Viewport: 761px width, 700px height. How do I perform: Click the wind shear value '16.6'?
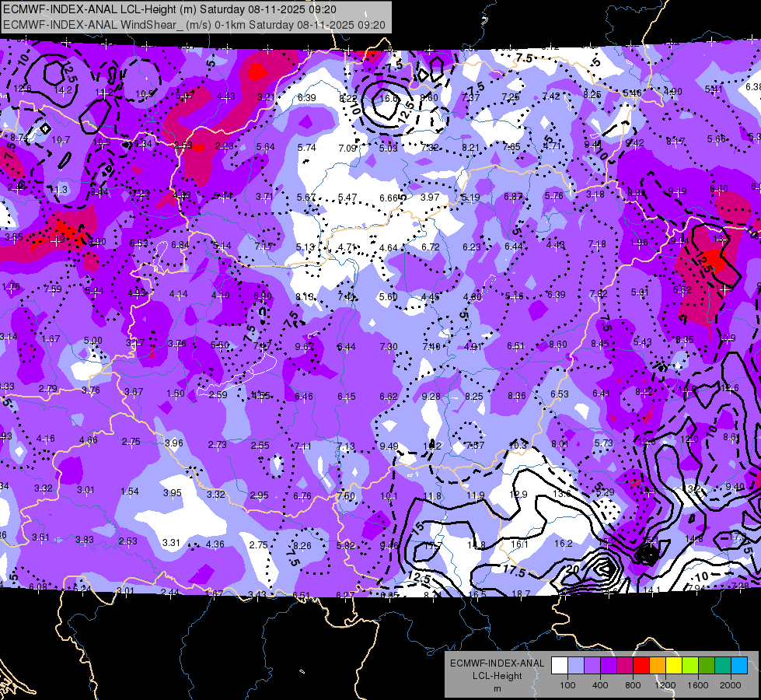389,98
